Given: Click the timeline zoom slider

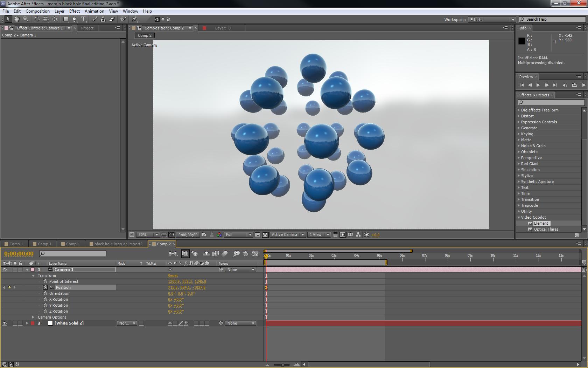Looking at the screenshot, I should click(282, 364).
